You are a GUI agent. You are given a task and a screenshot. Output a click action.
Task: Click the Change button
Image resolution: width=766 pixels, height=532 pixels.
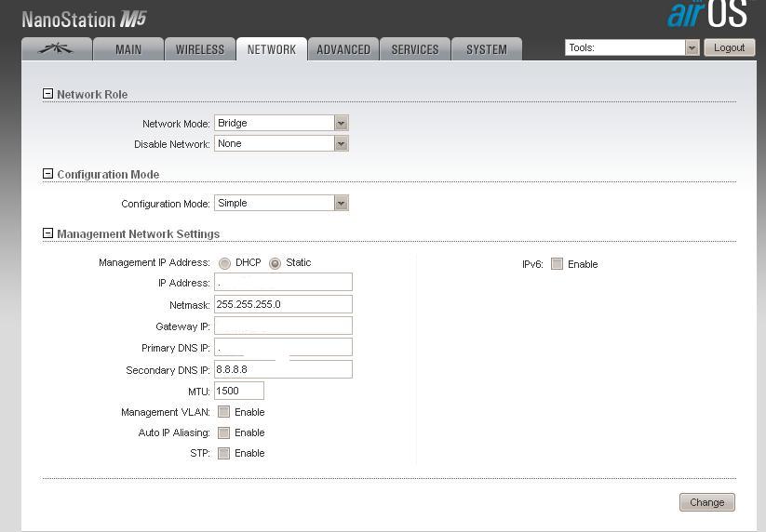706,502
